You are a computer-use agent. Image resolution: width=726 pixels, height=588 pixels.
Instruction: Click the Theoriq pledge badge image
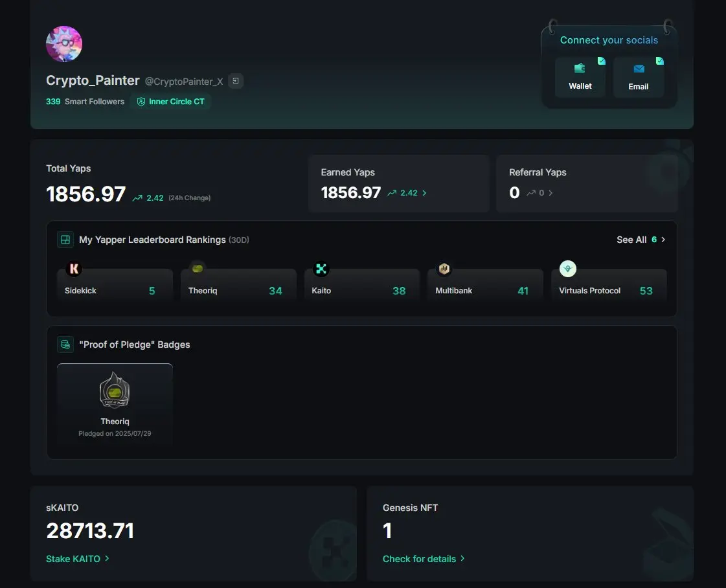point(115,390)
